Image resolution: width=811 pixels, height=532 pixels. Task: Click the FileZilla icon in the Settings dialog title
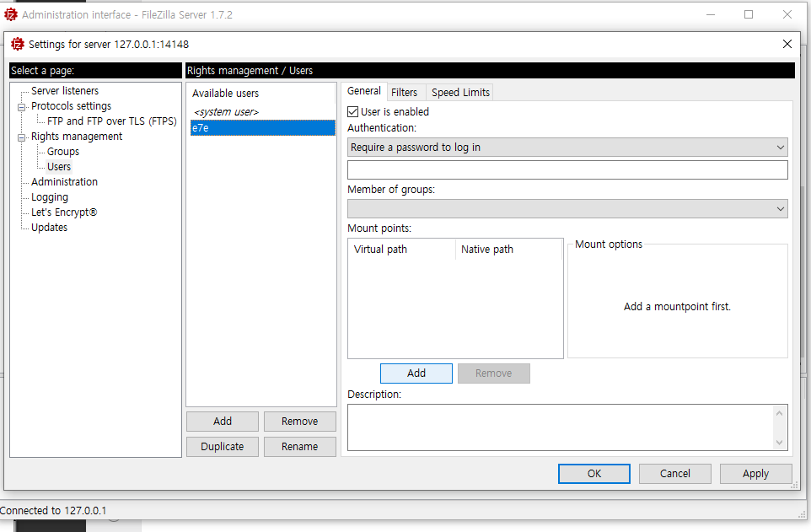(x=18, y=44)
